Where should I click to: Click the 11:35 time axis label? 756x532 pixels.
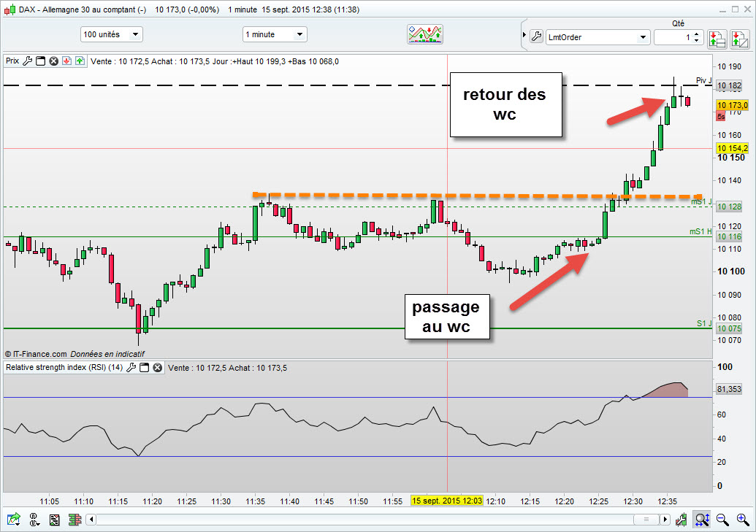coord(255,501)
